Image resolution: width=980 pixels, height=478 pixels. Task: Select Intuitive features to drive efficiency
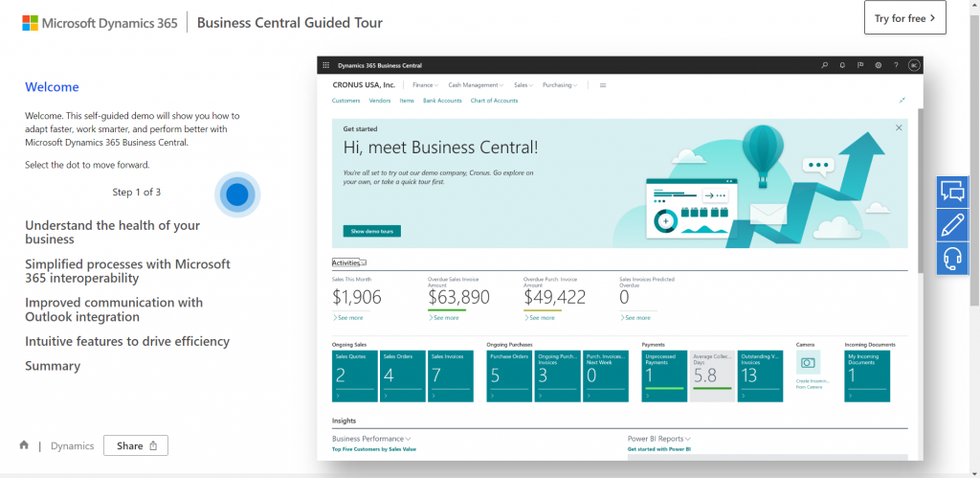tap(127, 342)
